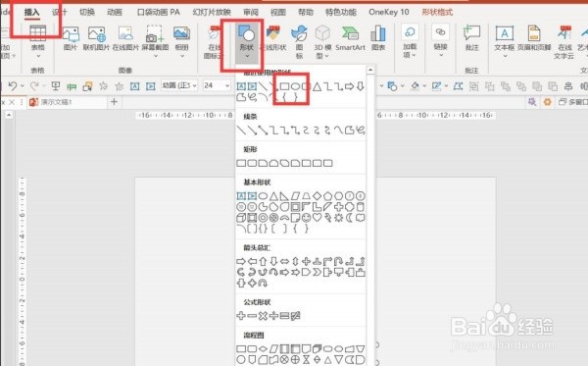Screen dimensions: 588x366
Task: Choose the cross shape in 基本形状
Action: click(x=339, y=206)
